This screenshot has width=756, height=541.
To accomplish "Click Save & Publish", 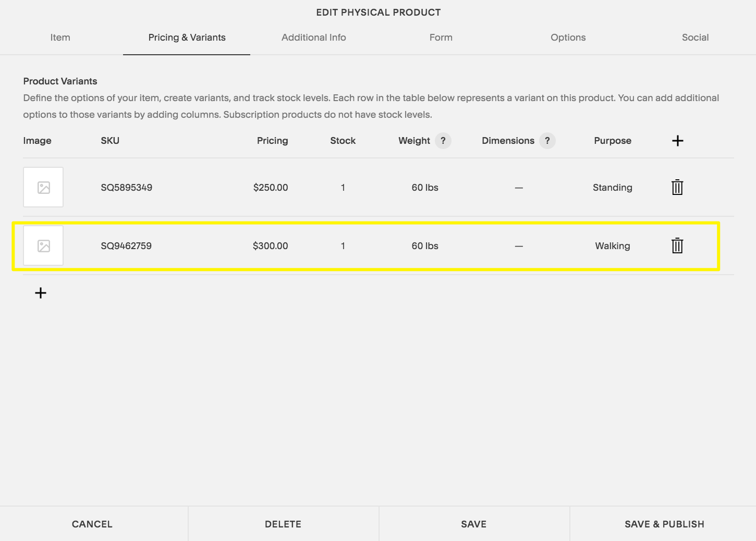I will (x=664, y=524).
